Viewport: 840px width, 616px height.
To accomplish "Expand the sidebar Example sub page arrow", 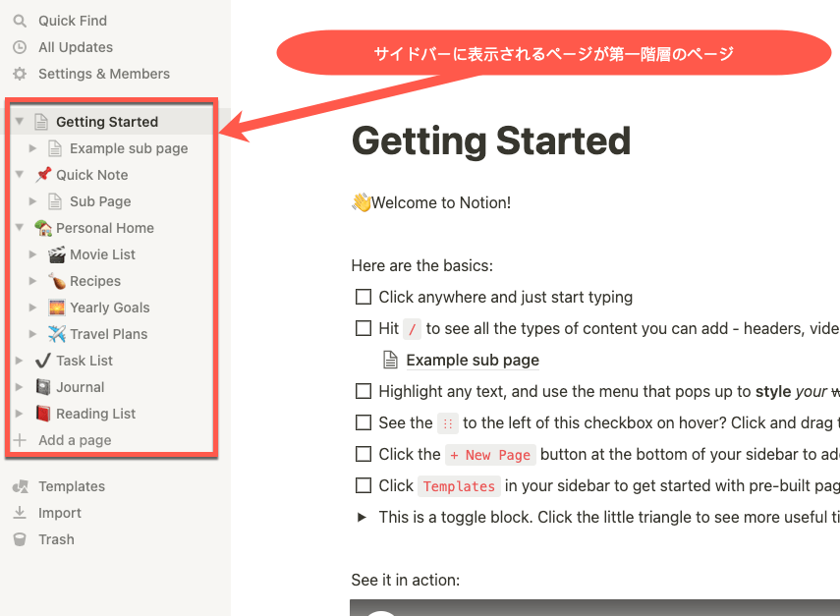I will [32, 147].
